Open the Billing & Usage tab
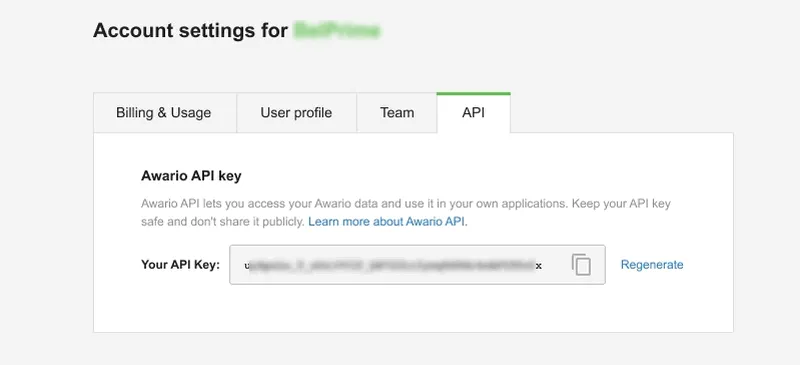Screen dimensions: 800x365 (164, 113)
